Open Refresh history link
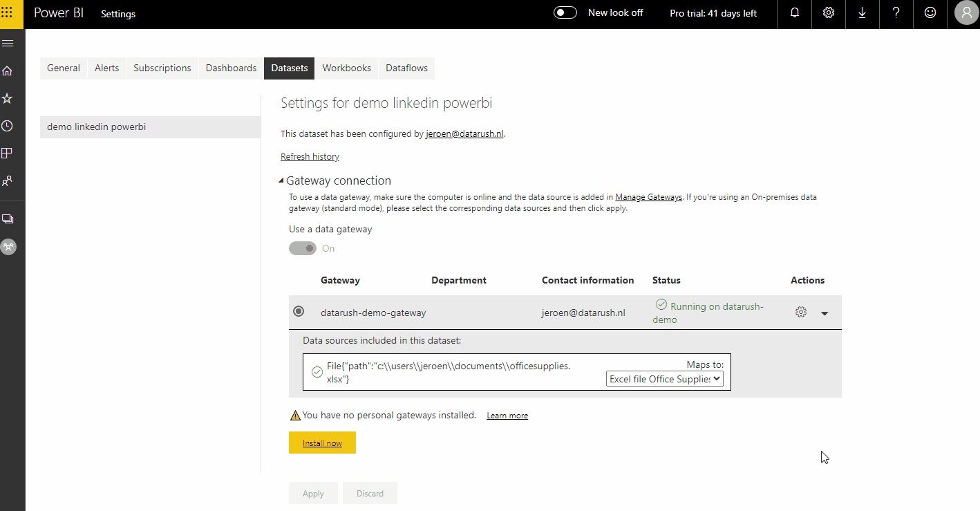The height and width of the screenshot is (511, 980). pyautogui.click(x=310, y=157)
